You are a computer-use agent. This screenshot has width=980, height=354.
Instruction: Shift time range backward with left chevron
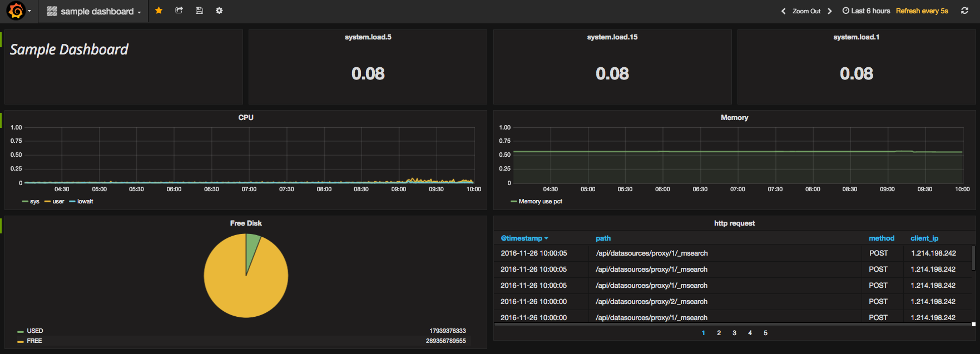(x=784, y=11)
